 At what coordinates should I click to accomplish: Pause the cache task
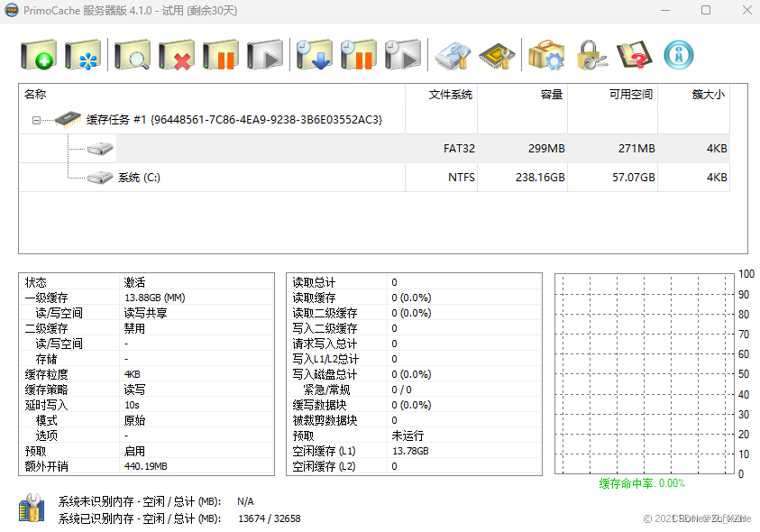click(221, 55)
